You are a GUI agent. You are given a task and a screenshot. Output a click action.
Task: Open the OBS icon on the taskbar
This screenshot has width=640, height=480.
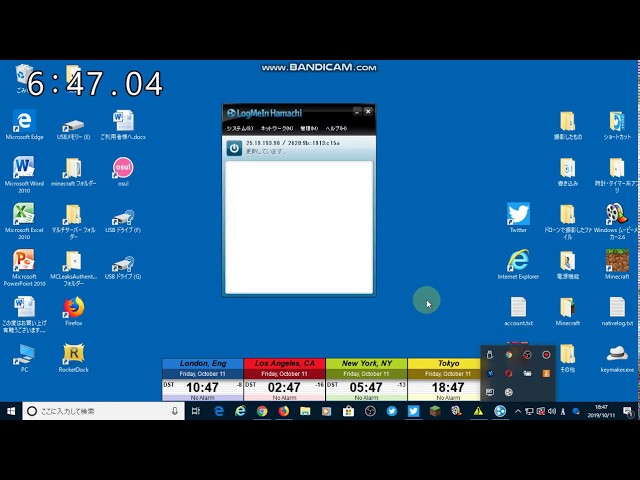370,411
